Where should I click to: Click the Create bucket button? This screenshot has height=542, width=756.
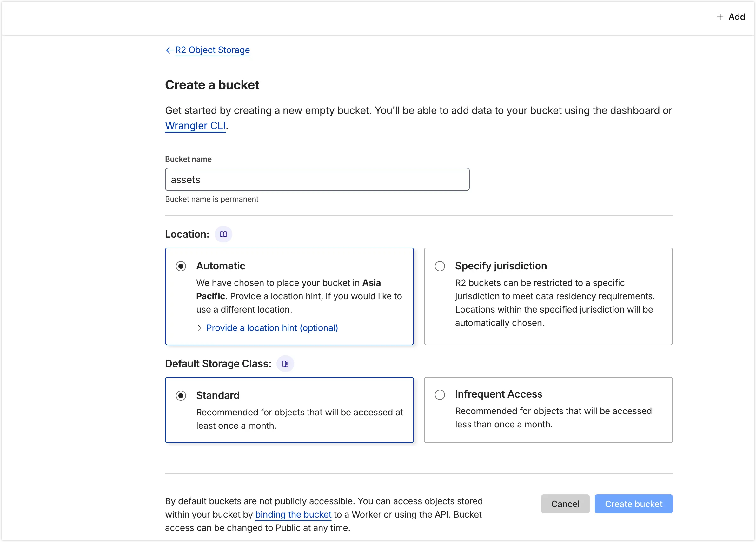point(633,504)
